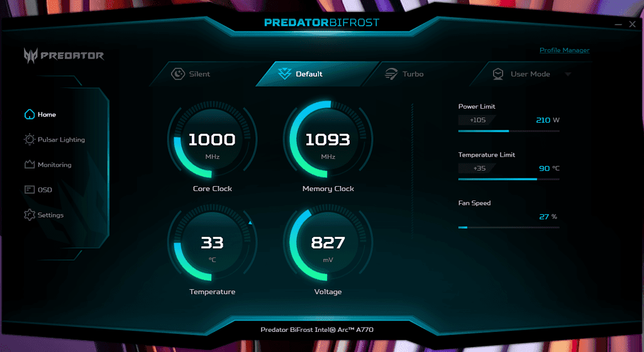Adjust the Power Limit slider
Viewport: 644px width, 352px height.
pos(508,131)
